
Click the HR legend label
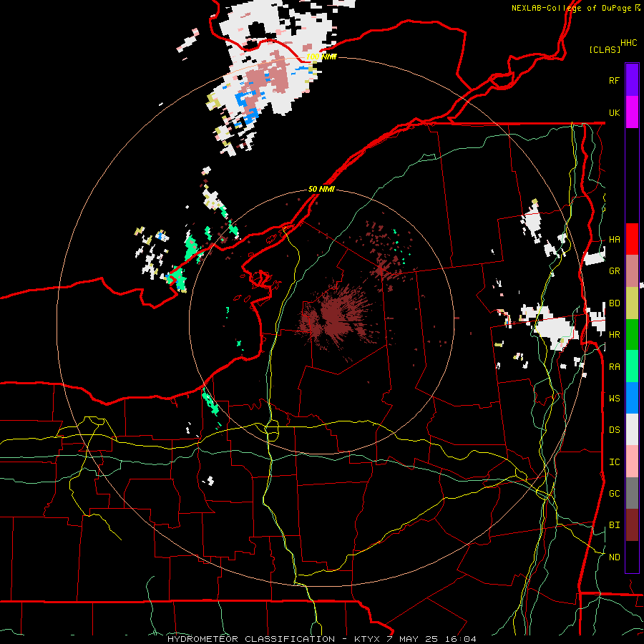point(614,335)
